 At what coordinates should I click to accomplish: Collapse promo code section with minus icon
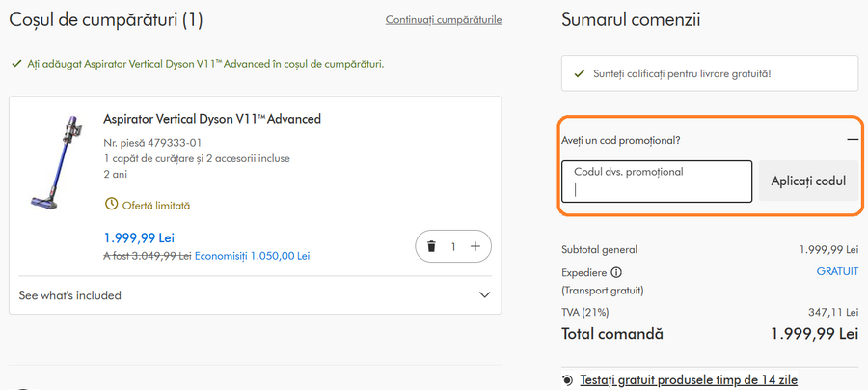(853, 140)
